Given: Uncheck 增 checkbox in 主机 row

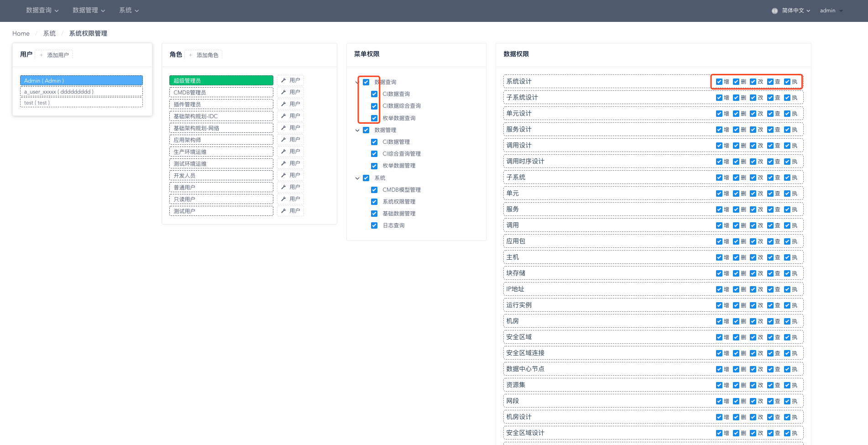Looking at the screenshot, I should (x=719, y=257).
